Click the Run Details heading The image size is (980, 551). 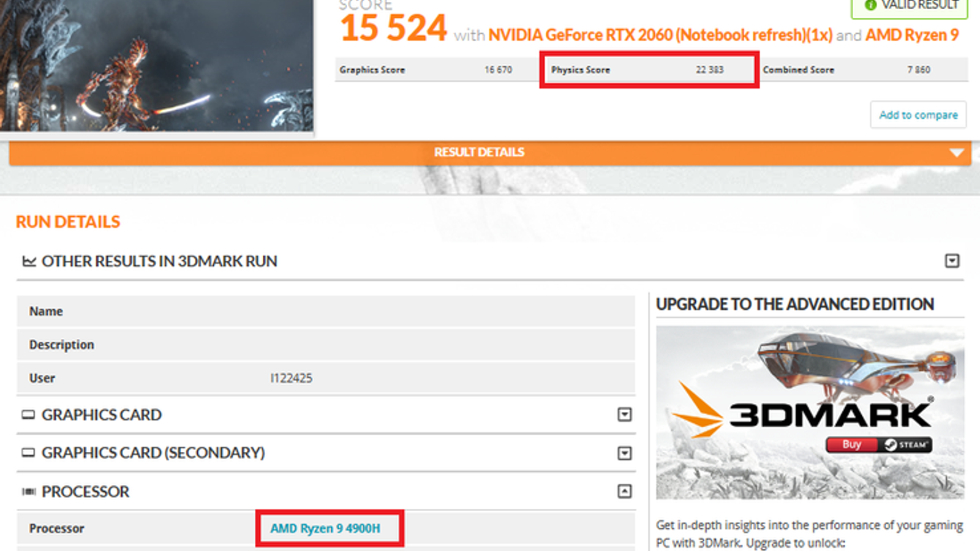[x=68, y=222]
